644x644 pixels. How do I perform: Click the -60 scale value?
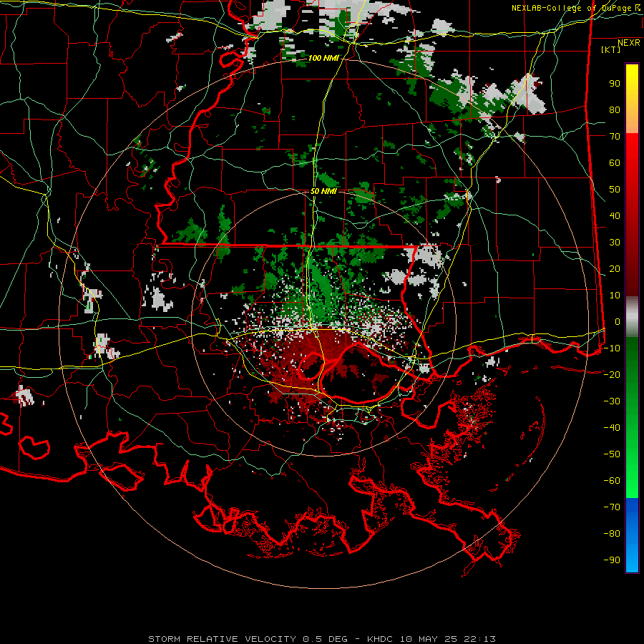pos(612,481)
